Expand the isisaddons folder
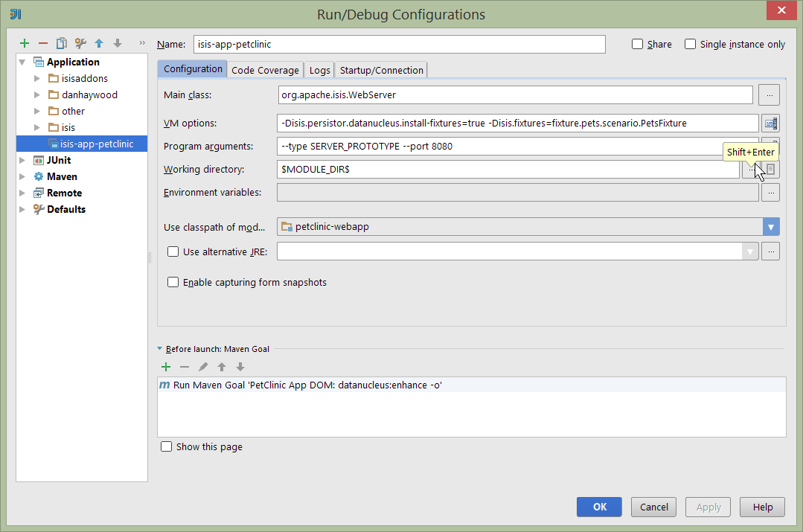The width and height of the screenshot is (803, 532). click(x=37, y=79)
